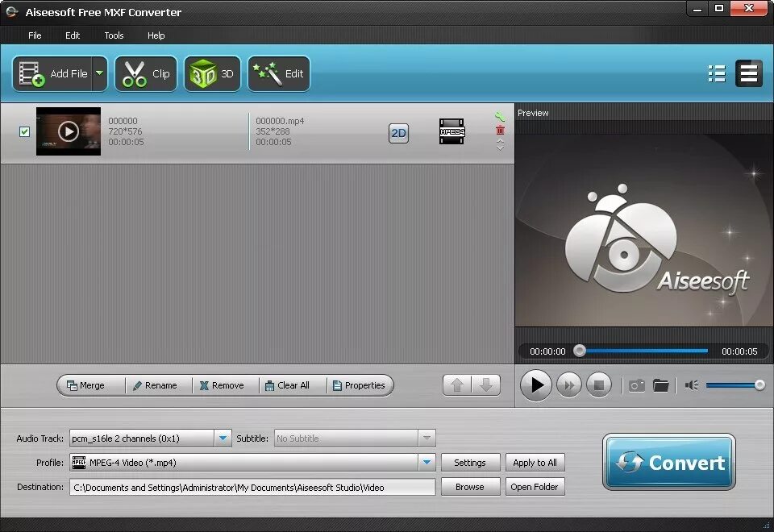Open the file Properties

360,385
